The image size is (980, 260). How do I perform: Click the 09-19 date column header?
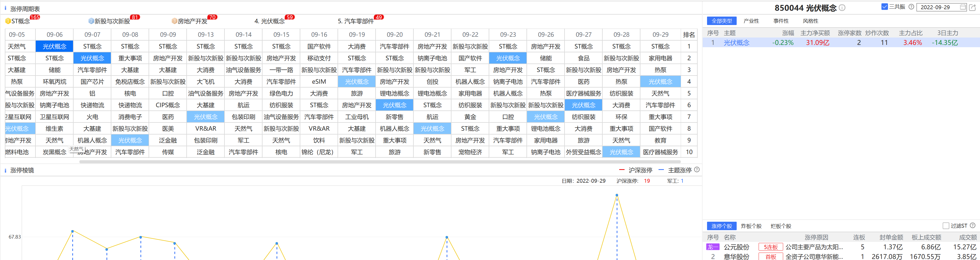(x=357, y=35)
